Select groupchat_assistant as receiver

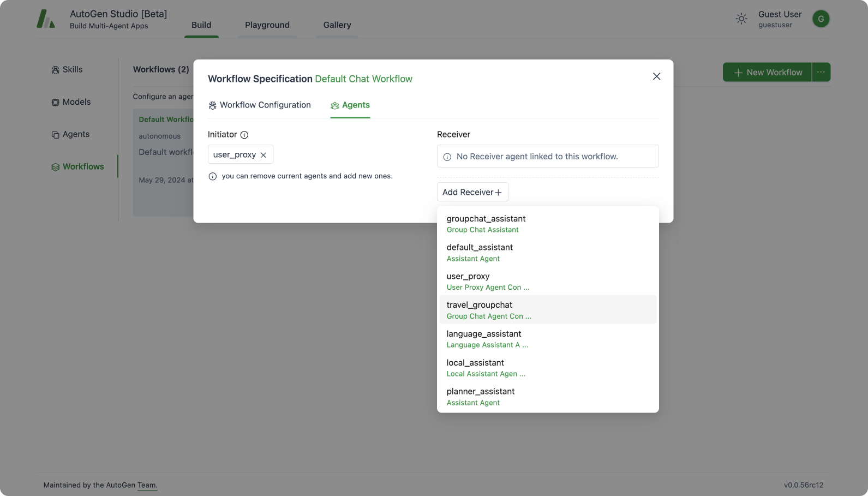(548, 224)
